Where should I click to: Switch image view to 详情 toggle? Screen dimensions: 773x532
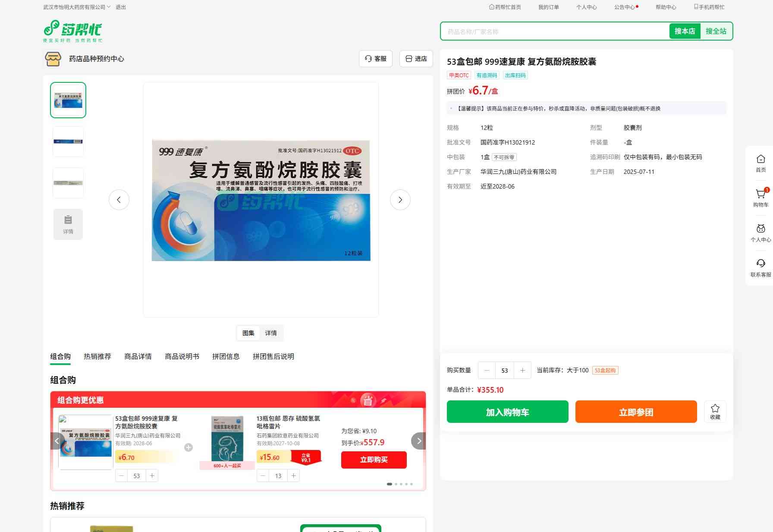click(271, 333)
